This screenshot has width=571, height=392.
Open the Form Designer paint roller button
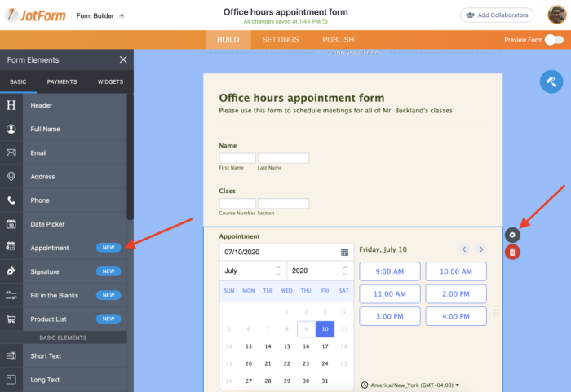tap(551, 81)
